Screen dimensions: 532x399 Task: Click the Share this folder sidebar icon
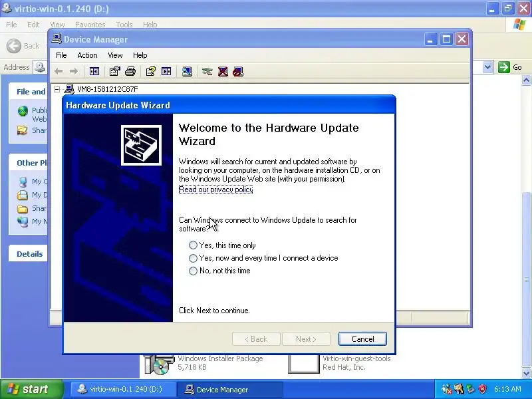pyautogui.click(x=23, y=130)
